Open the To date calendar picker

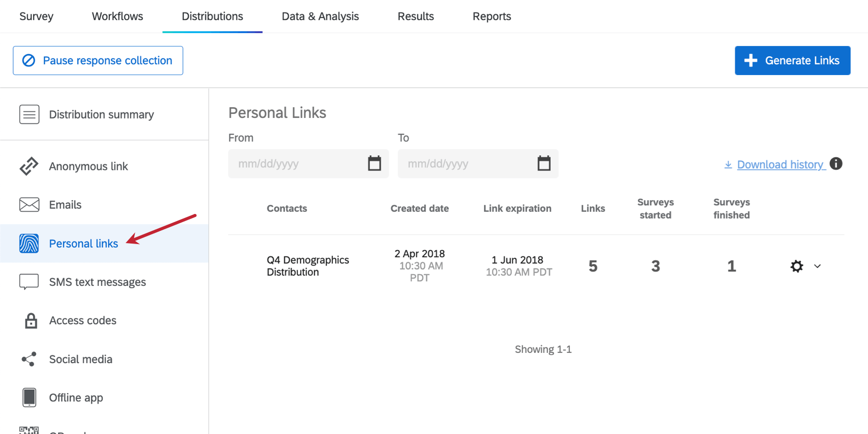(544, 163)
